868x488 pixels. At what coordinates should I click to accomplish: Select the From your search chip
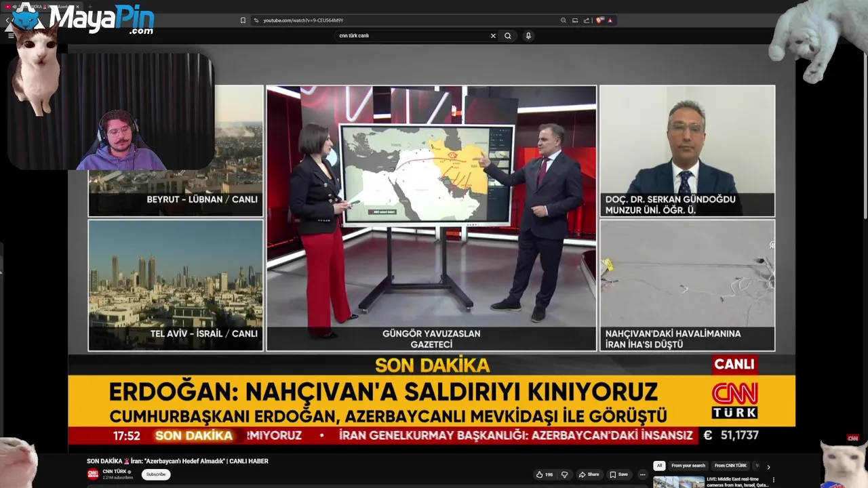[688, 466]
